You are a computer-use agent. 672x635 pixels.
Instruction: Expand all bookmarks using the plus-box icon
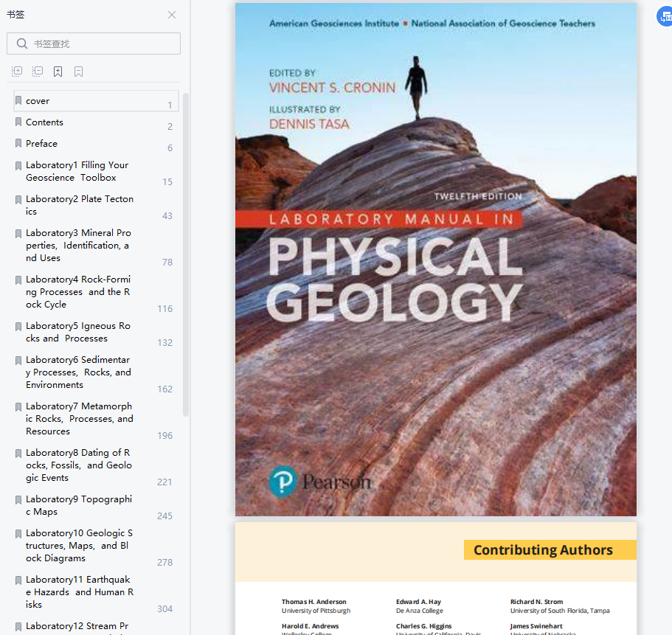(x=17, y=72)
